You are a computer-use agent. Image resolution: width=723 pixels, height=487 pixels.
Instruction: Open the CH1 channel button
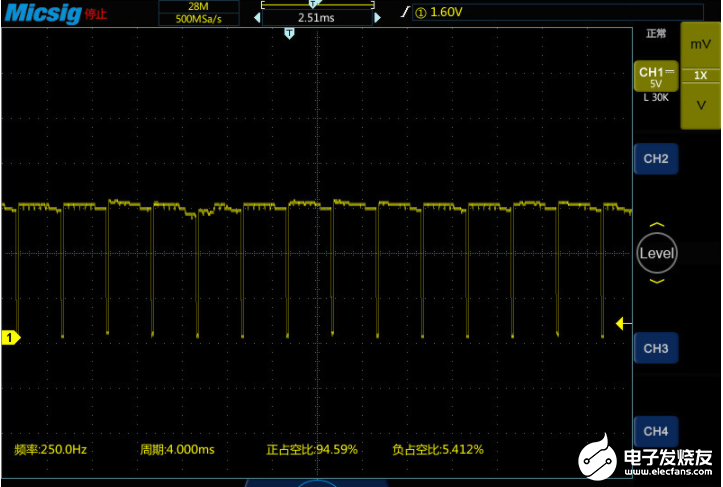[x=656, y=76]
